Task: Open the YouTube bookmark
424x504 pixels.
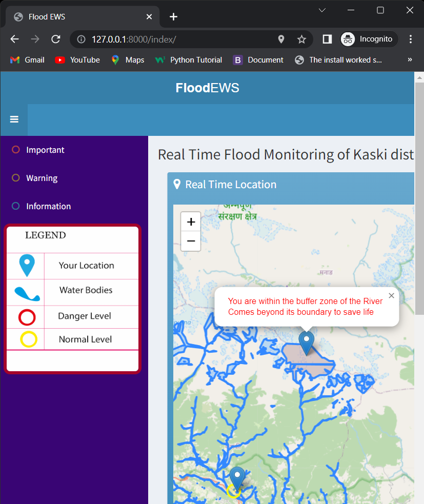Action: click(77, 60)
